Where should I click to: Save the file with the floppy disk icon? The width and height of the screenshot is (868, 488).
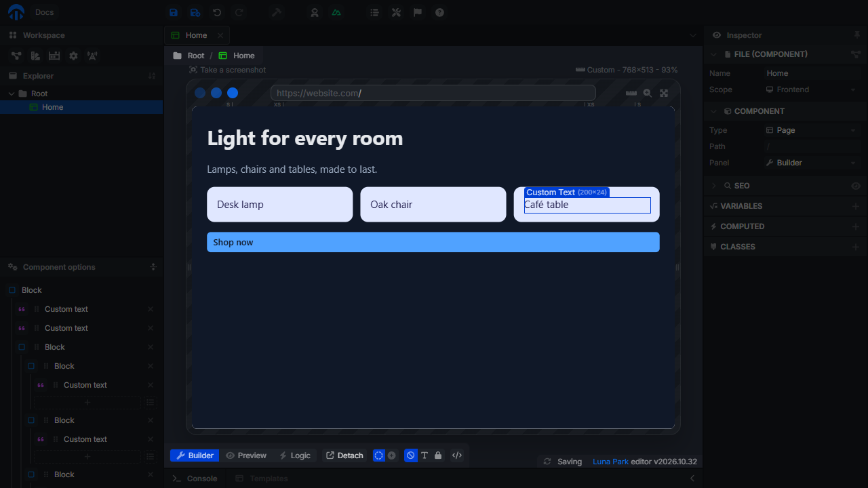[x=174, y=12]
